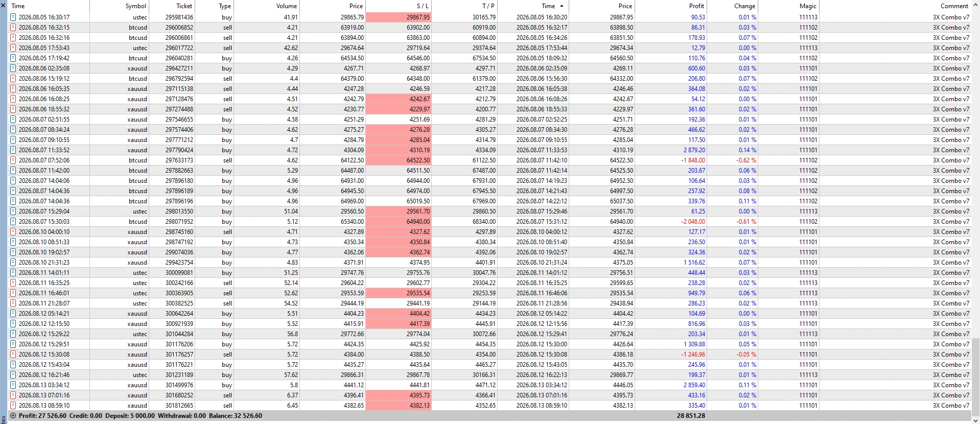Click the trade icon for ticket 295981436

click(x=13, y=17)
